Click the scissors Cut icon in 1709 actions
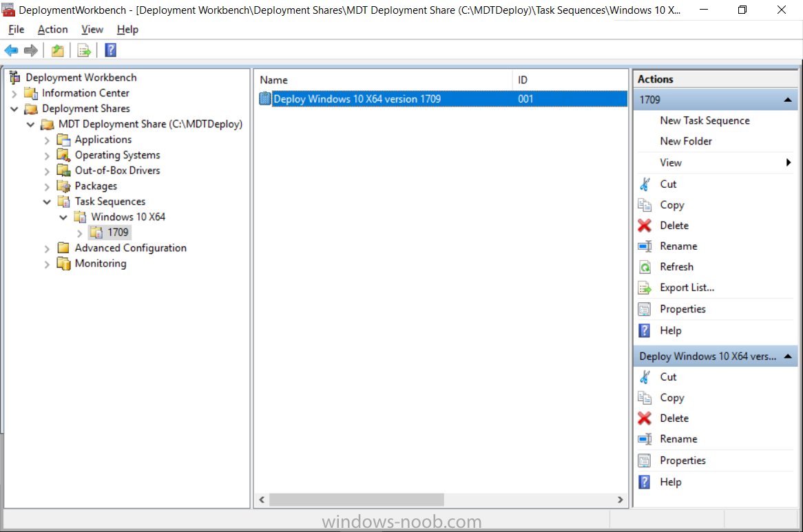The width and height of the screenshot is (803, 532). click(x=645, y=184)
